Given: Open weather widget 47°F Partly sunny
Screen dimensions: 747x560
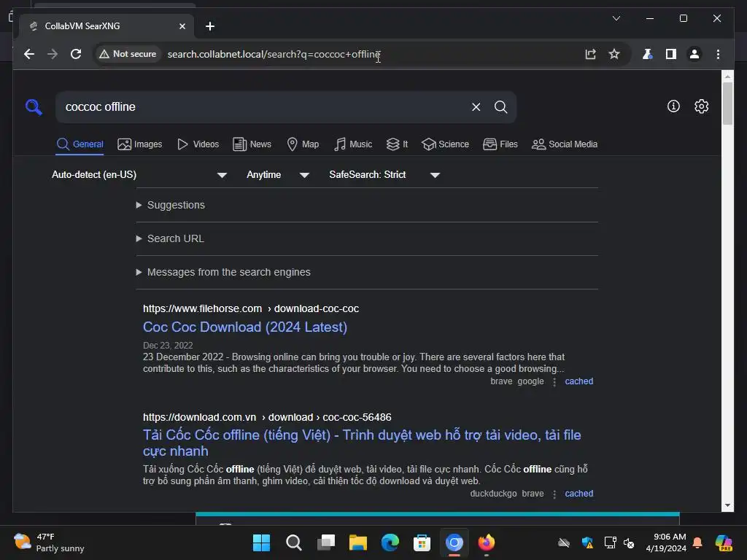Looking at the screenshot, I should click(x=49, y=542).
